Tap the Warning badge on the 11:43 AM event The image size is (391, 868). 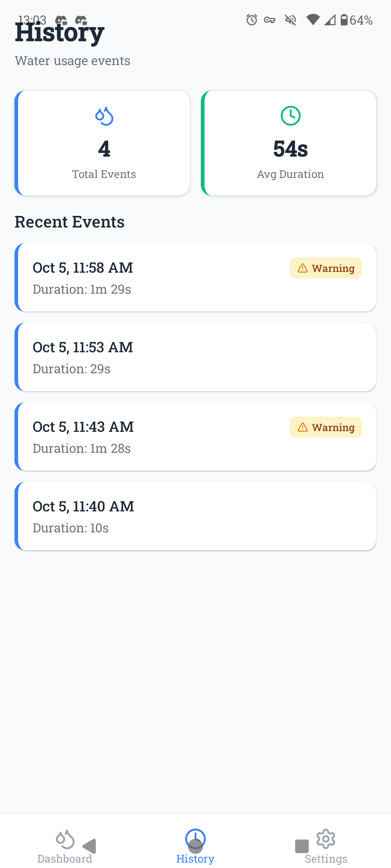(x=326, y=427)
